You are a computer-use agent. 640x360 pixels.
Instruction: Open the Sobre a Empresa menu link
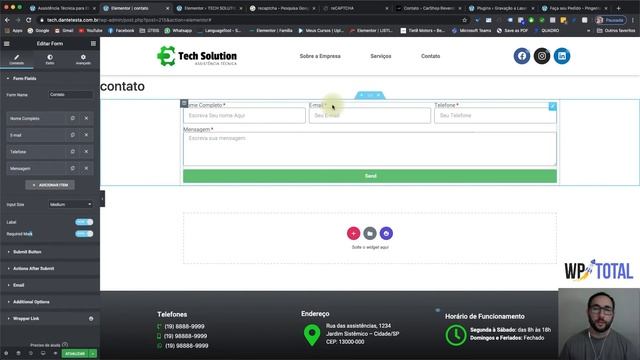pos(320,56)
